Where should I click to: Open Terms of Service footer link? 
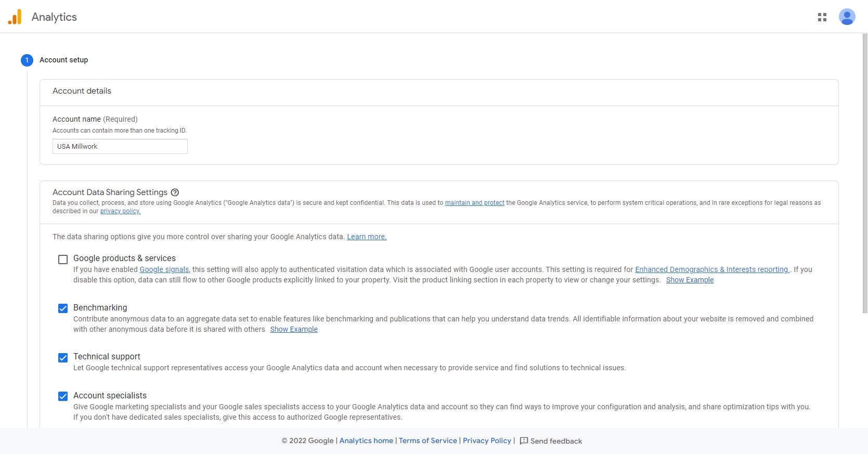(428, 440)
